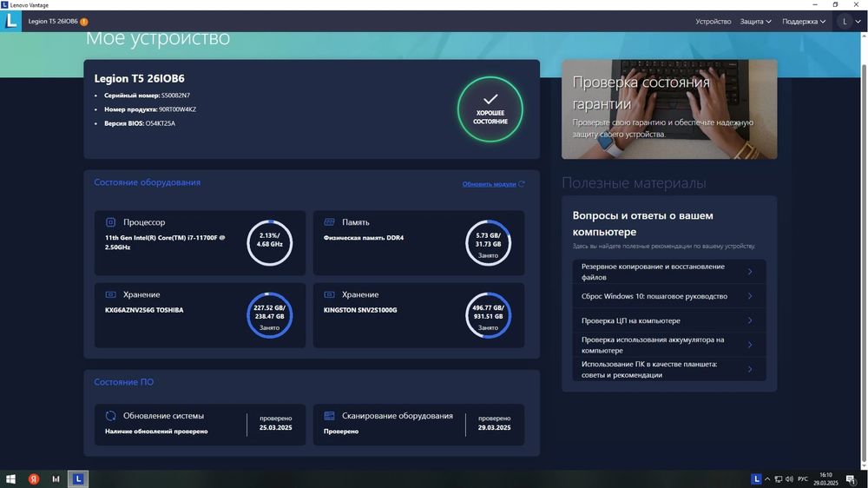Open Проверка ЦП на компьютере article

tap(669, 320)
